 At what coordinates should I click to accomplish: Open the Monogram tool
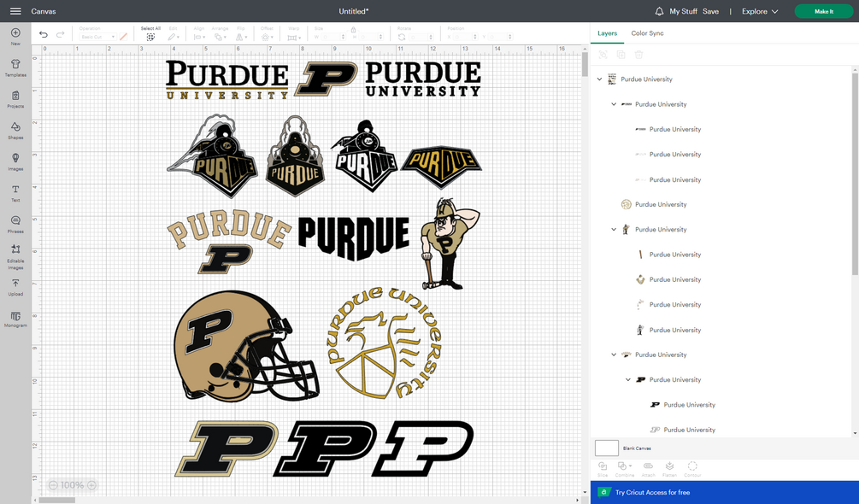pos(15,319)
